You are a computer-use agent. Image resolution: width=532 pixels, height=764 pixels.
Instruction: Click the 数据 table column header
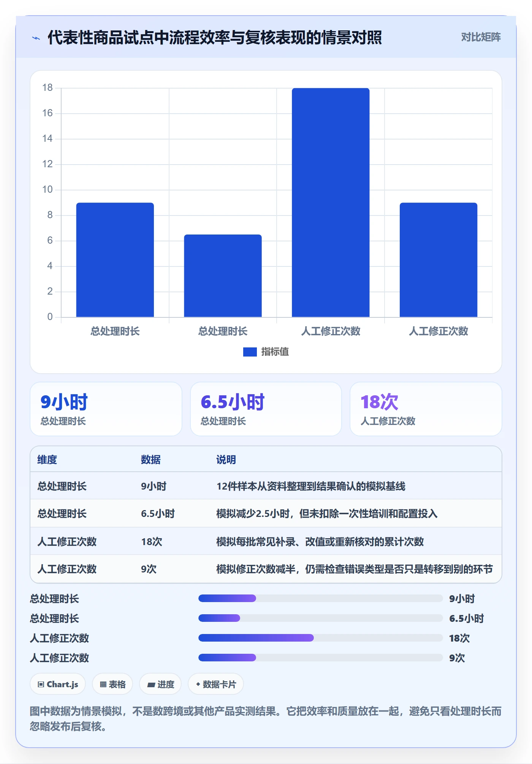(151, 460)
